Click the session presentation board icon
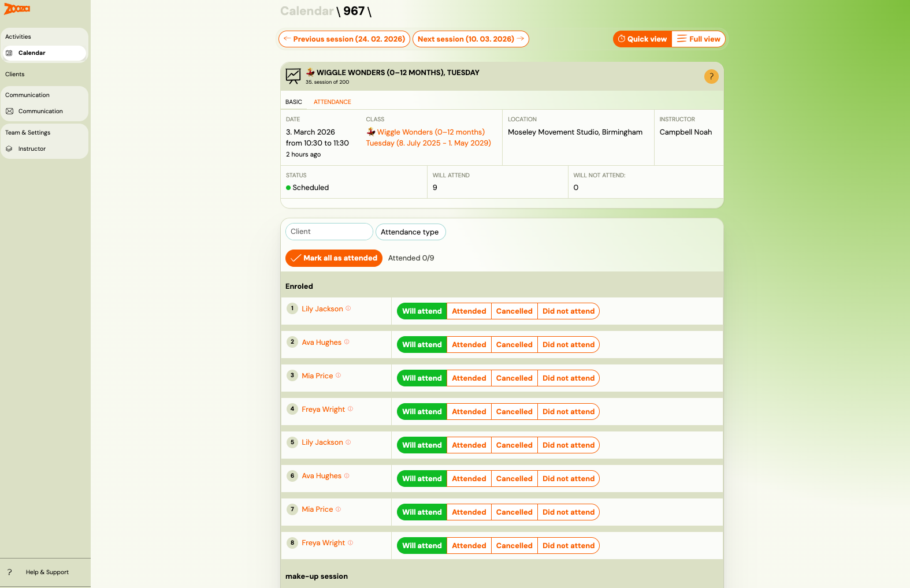Screen dimensions: 910x588 click(x=293, y=76)
